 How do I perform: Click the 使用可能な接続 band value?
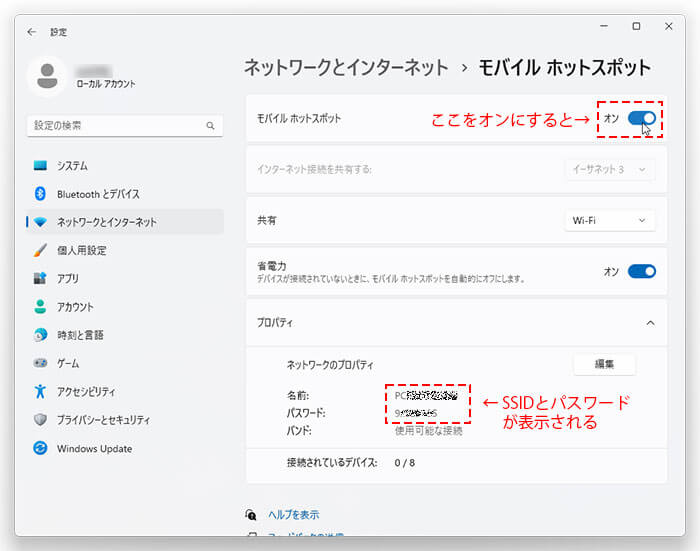[429, 431]
